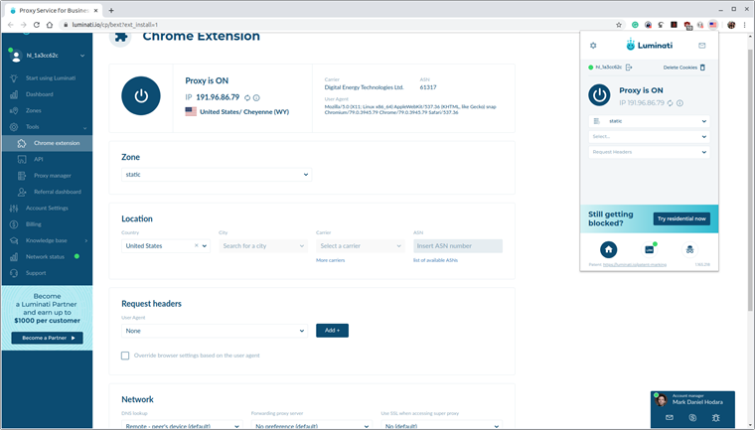The width and height of the screenshot is (755, 430).
Task: Clear the United States country selection
Action: [196, 246]
